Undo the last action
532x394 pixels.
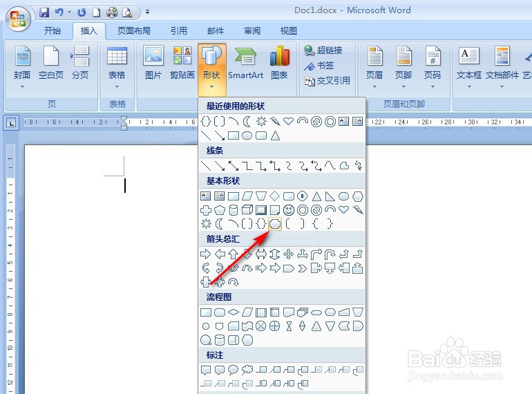coord(59,12)
